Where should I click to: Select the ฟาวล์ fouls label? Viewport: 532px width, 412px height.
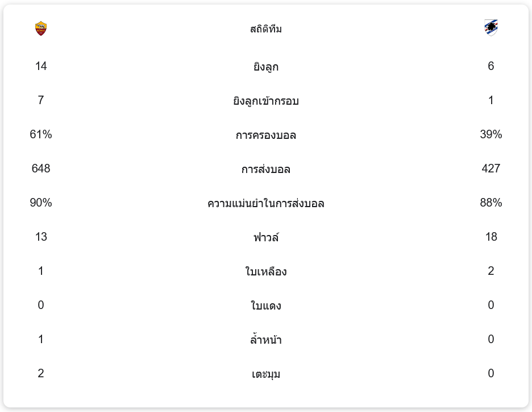coord(266,238)
